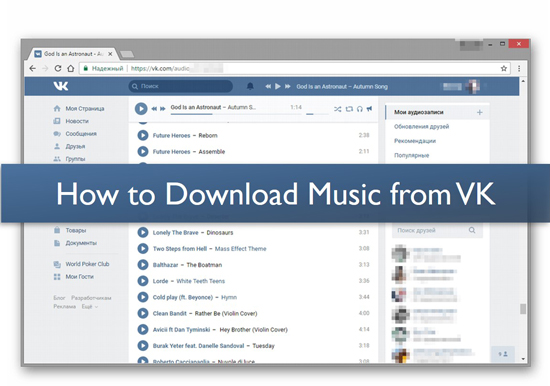The image size is (550, 386).
Task: Go to next track in main player
Action: click(x=163, y=109)
